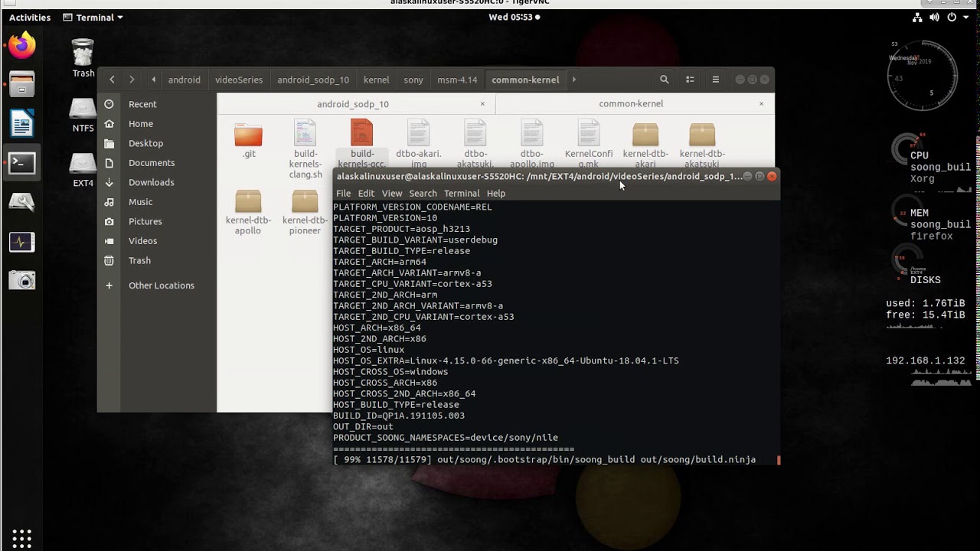Image resolution: width=980 pixels, height=551 pixels.
Task: Open volume icon in top bar
Action: (x=934, y=17)
